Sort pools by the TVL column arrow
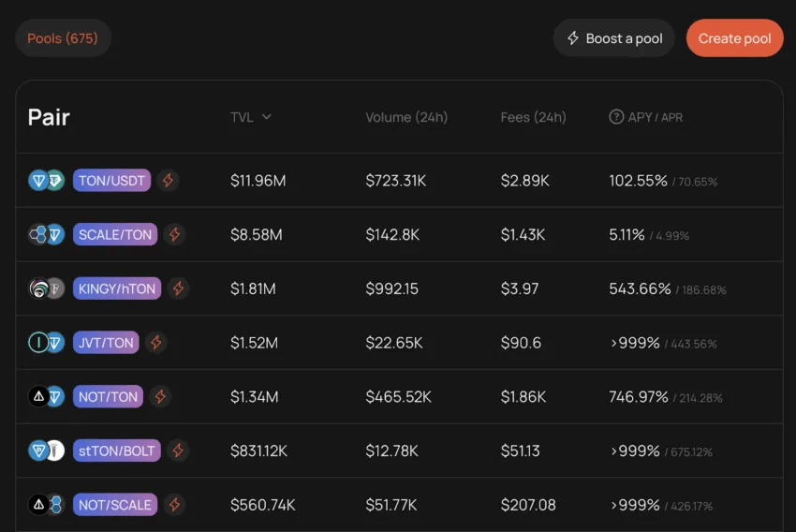Viewport: 796px width, 532px height. pyautogui.click(x=267, y=117)
